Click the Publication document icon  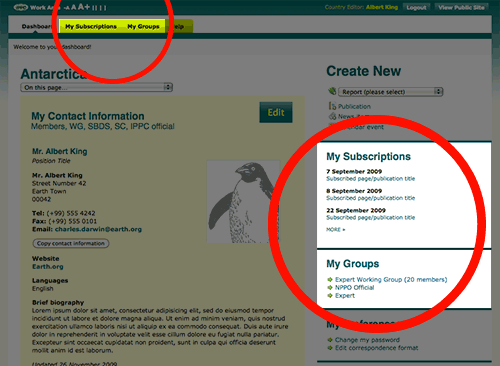coord(332,106)
